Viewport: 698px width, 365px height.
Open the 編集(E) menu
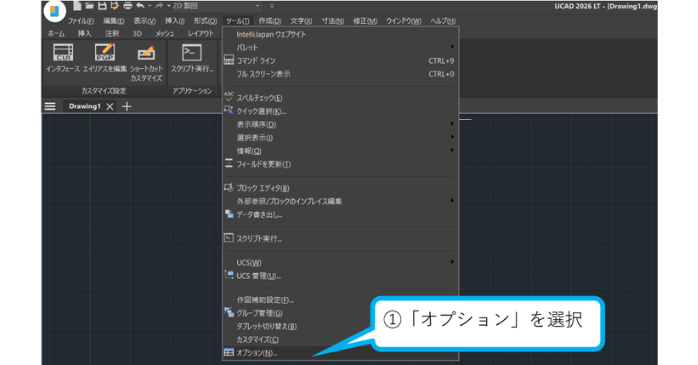(x=114, y=21)
